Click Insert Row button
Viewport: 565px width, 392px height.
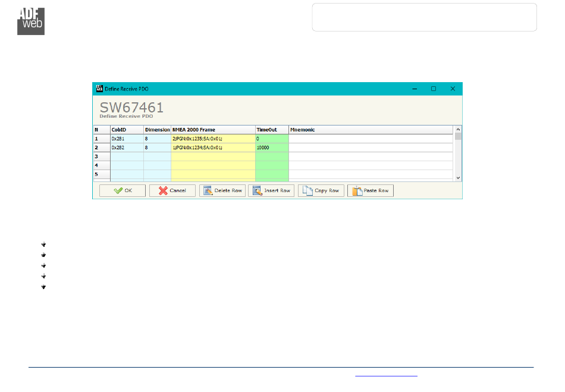(x=271, y=190)
